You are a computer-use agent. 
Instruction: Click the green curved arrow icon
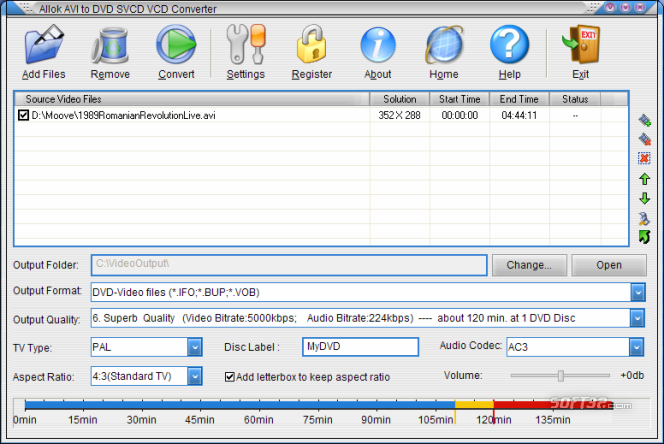pos(644,237)
